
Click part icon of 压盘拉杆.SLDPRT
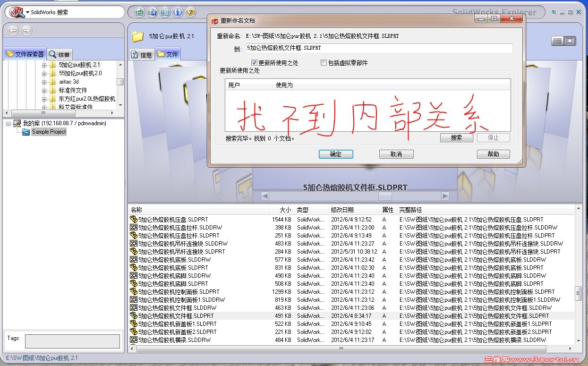[x=134, y=236]
